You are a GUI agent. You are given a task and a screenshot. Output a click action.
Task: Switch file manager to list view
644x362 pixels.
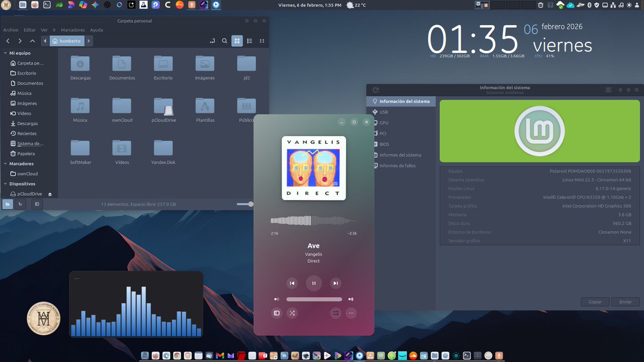click(250, 41)
